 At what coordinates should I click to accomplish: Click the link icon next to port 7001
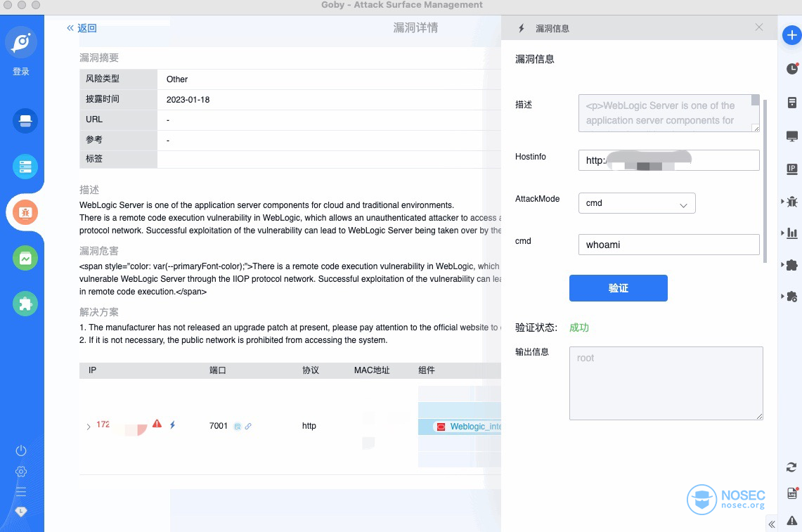pos(248,426)
